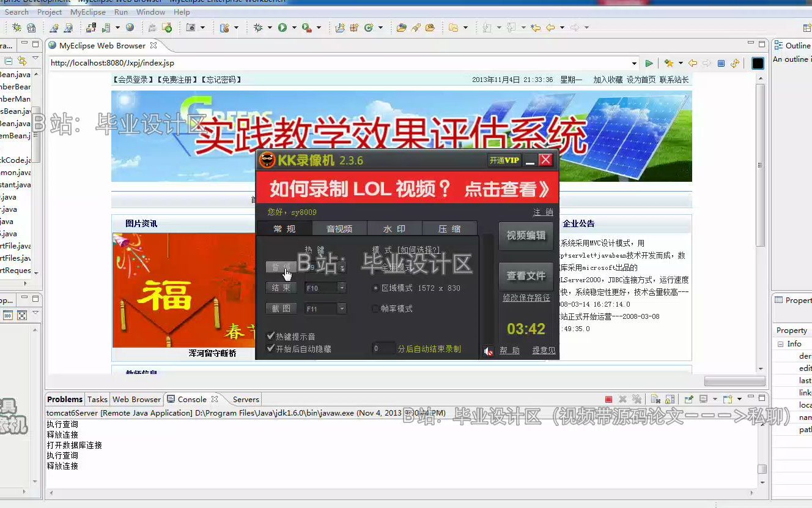Click the camera capture icon in the main toolbar
812x508 pixels.
(x=191, y=28)
